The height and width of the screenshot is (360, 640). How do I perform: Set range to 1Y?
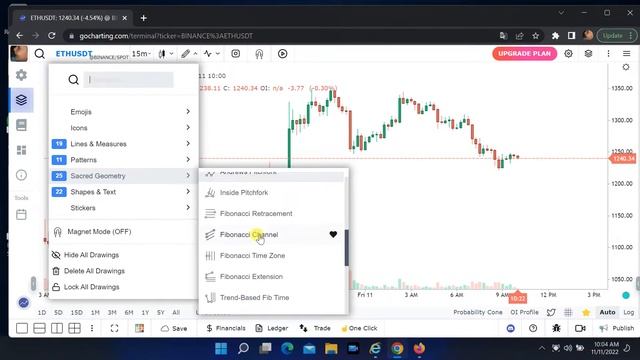point(145,312)
